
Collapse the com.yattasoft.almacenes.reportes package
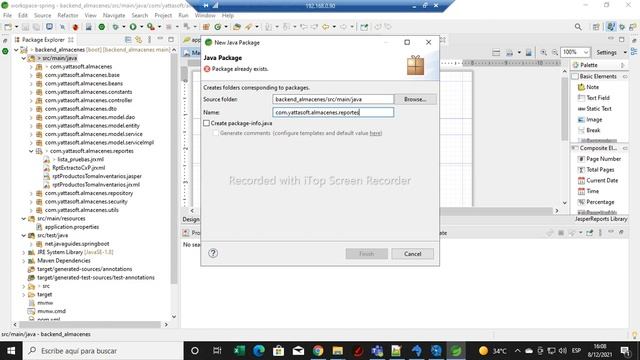(x=31, y=151)
